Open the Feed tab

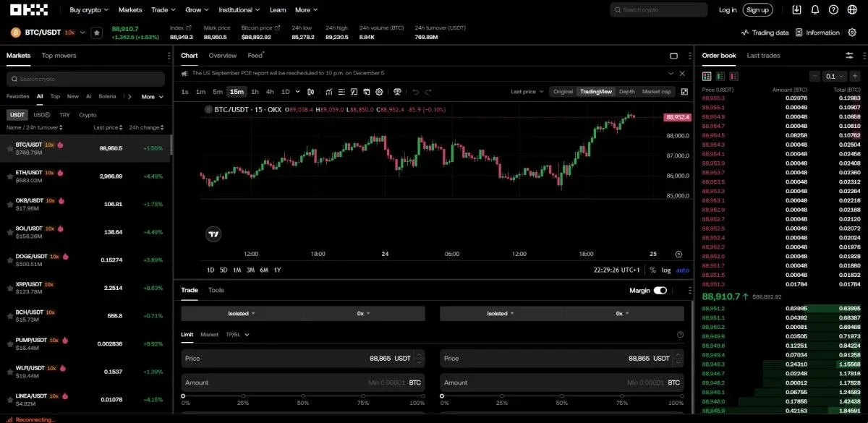coord(255,56)
